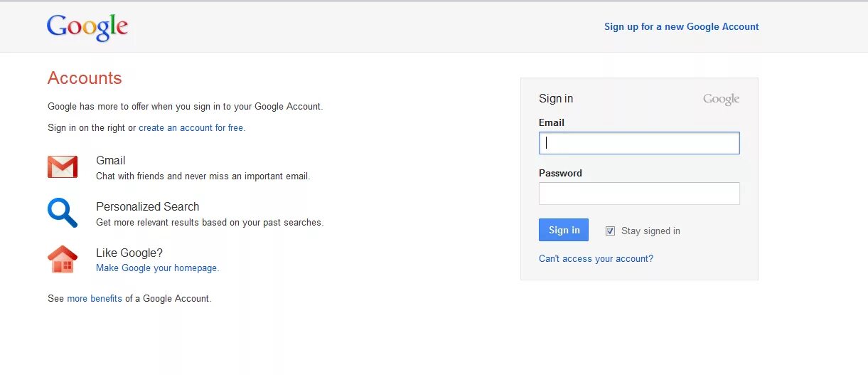Click the red house homepage icon

click(63, 259)
